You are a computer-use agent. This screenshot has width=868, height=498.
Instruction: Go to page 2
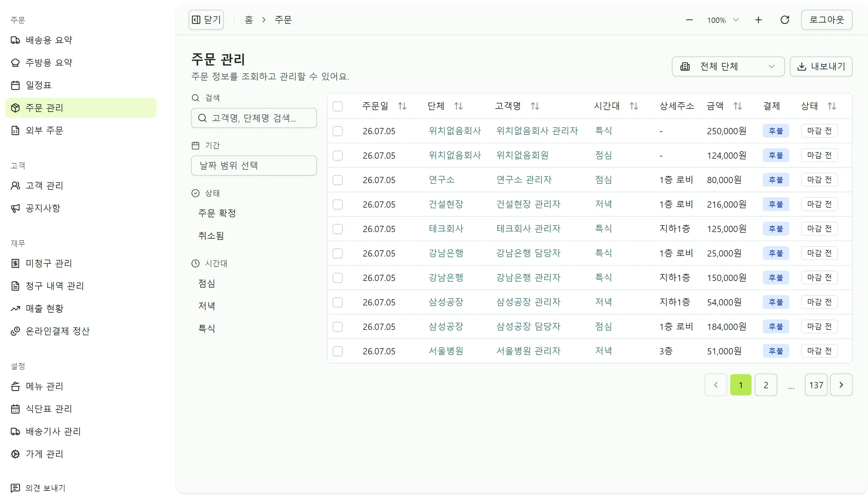(x=766, y=385)
